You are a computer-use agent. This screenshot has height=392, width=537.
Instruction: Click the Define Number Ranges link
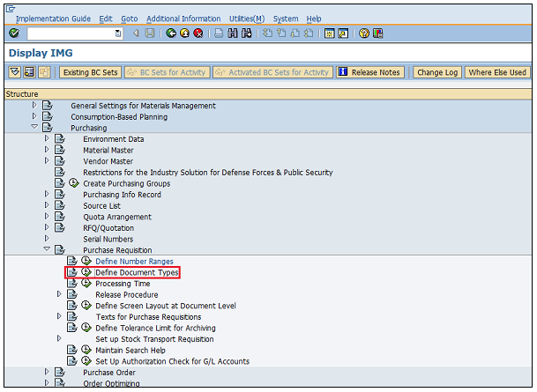coord(134,262)
